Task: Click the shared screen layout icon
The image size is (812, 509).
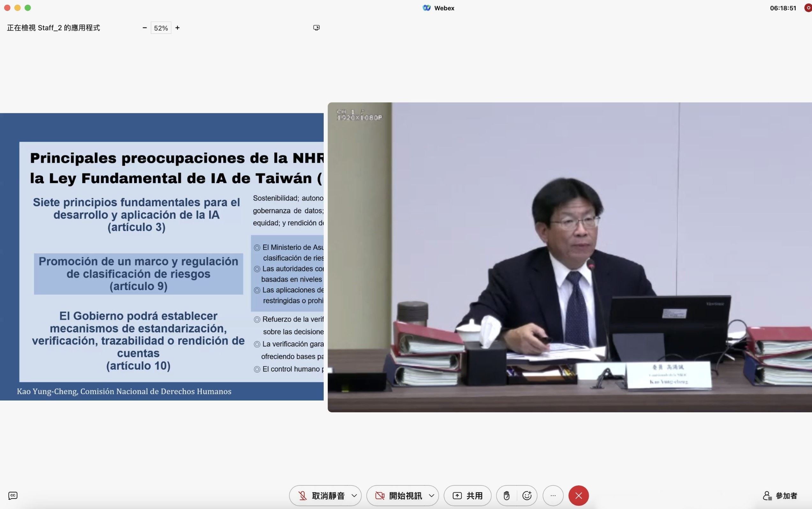Action: coord(316,28)
